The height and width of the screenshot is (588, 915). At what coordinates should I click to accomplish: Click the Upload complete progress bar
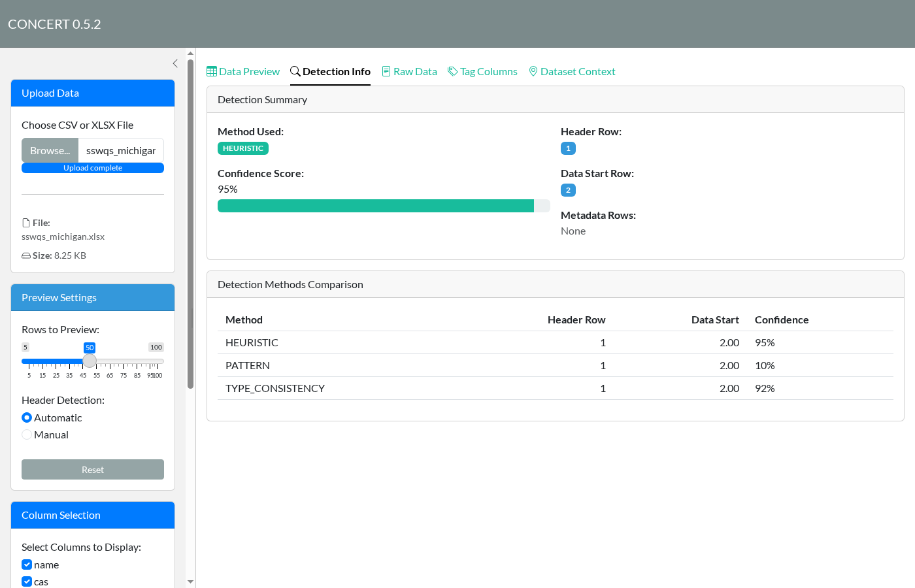click(93, 168)
